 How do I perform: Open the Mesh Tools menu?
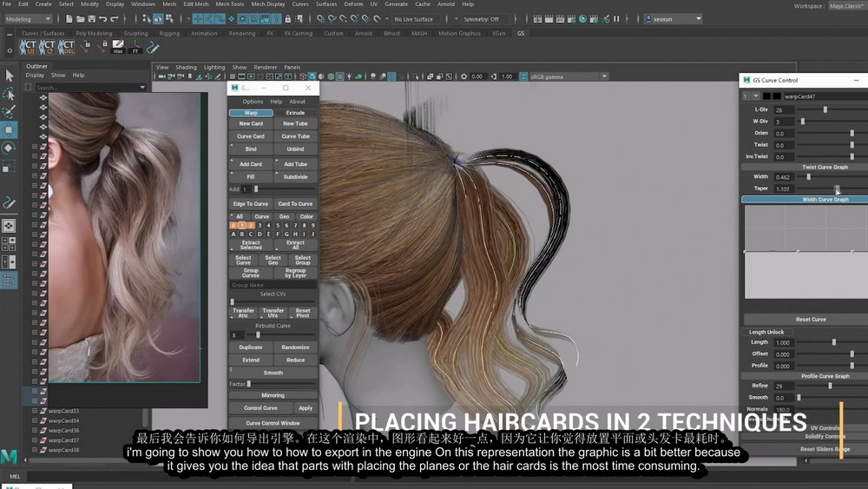[229, 3]
